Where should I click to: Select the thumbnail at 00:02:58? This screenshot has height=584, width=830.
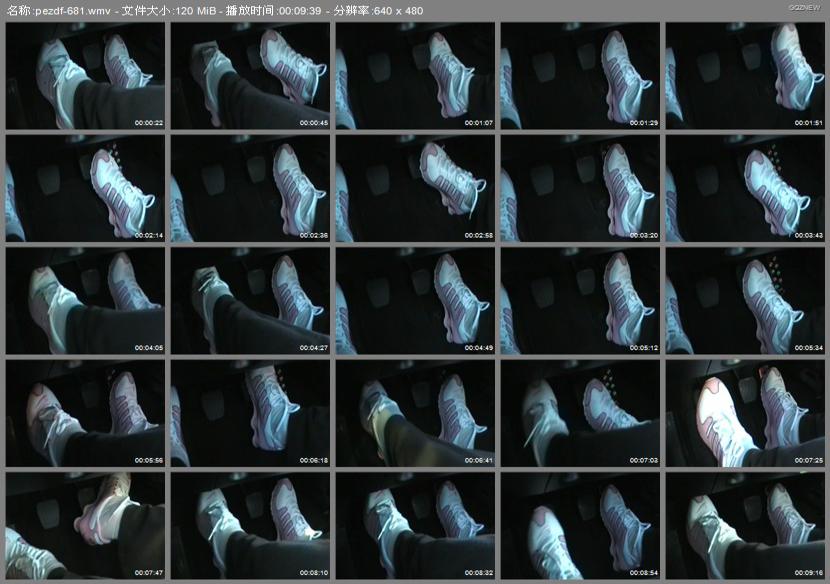[x=415, y=189]
